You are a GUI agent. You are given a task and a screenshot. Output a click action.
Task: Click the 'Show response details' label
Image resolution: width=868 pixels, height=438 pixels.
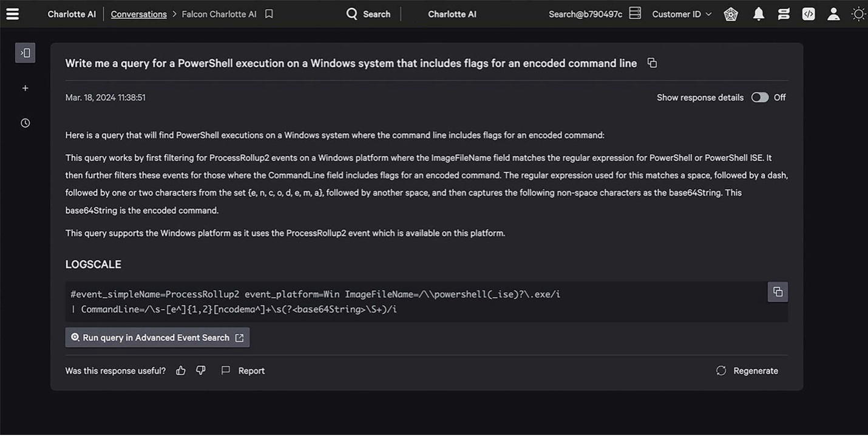(x=700, y=98)
